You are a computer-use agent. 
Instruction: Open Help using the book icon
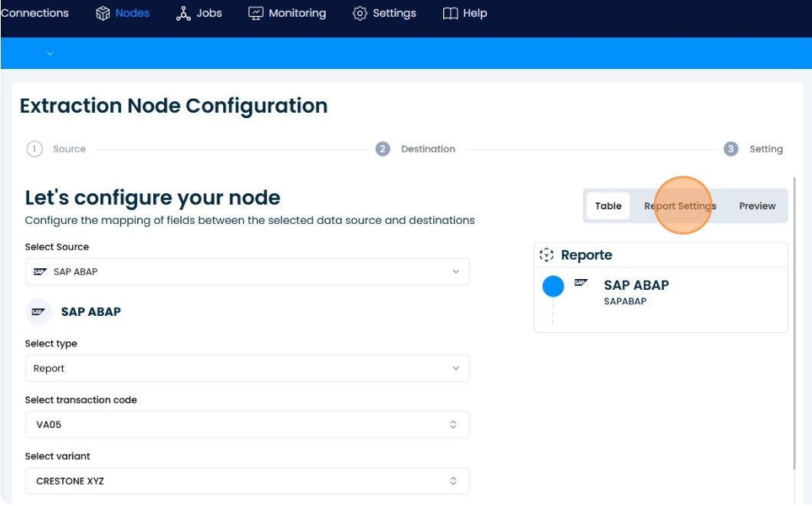(452, 12)
